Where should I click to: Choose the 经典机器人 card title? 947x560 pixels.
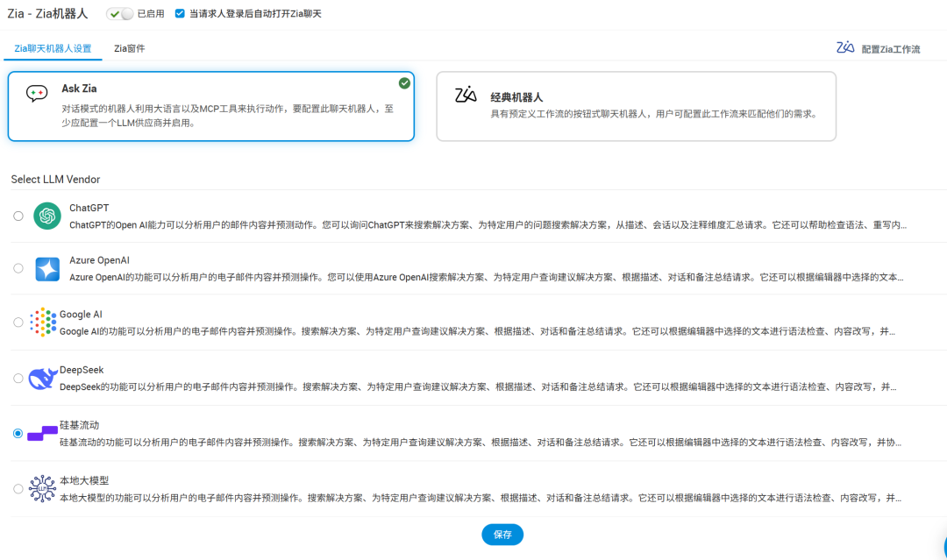pos(516,97)
